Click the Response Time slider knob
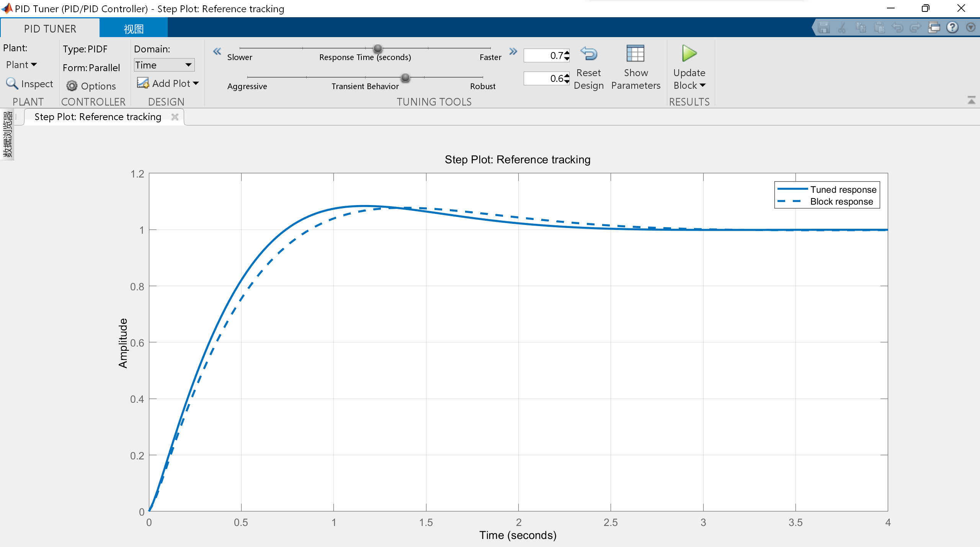 tap(378, 49)
